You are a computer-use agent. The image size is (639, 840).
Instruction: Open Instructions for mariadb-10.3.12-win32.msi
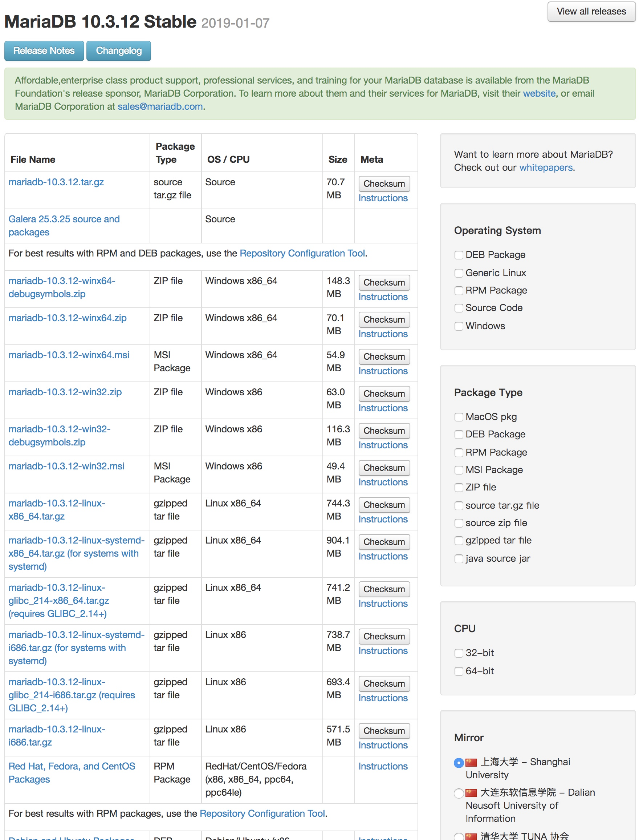tap(383, 482)
